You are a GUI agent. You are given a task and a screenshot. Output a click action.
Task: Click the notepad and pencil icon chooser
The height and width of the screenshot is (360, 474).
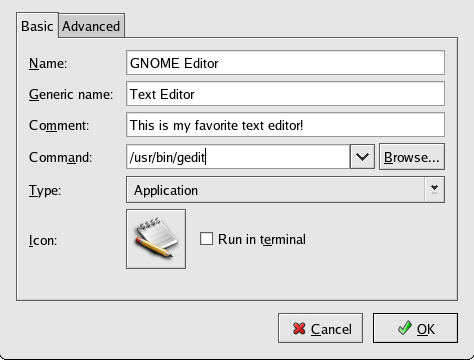click(x=156, y=239)
